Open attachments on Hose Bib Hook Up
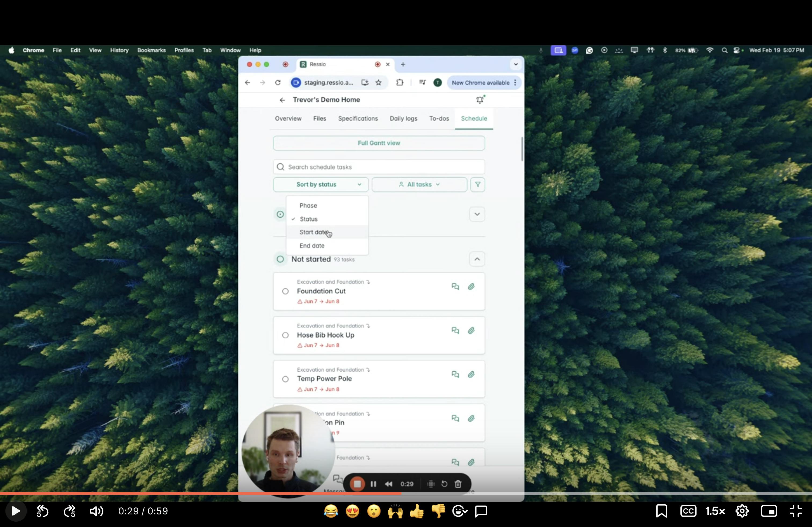The height and width of the screenshot is (527, 812). tap(471, 330)
